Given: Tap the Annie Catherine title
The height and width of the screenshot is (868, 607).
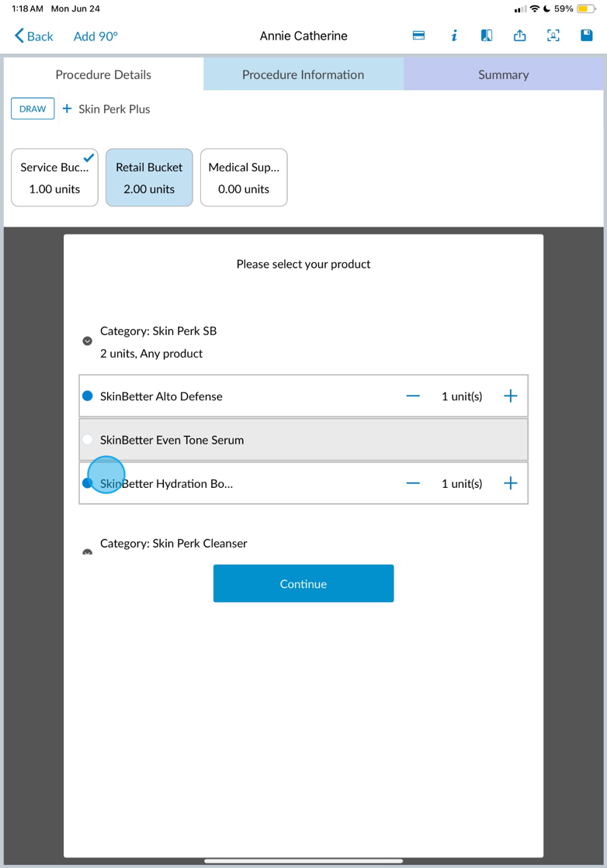Looking at the screenshot, I should (x=303, y=36).
